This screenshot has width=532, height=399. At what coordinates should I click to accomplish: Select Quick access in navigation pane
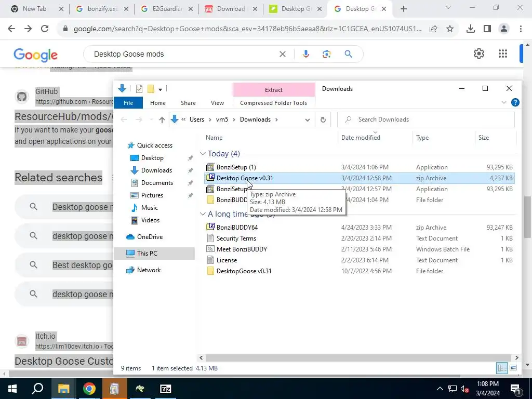(x=154, y=145)
